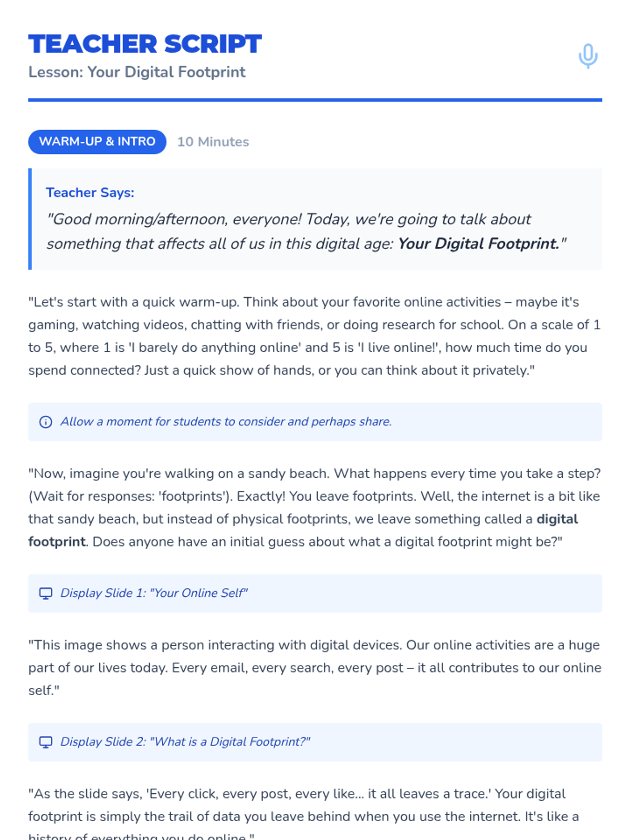The image size is (630, 840).
Task: Open the 'Display Slide 2: What is a Digital Footprint?' cue
Action: tap(185, 742)
